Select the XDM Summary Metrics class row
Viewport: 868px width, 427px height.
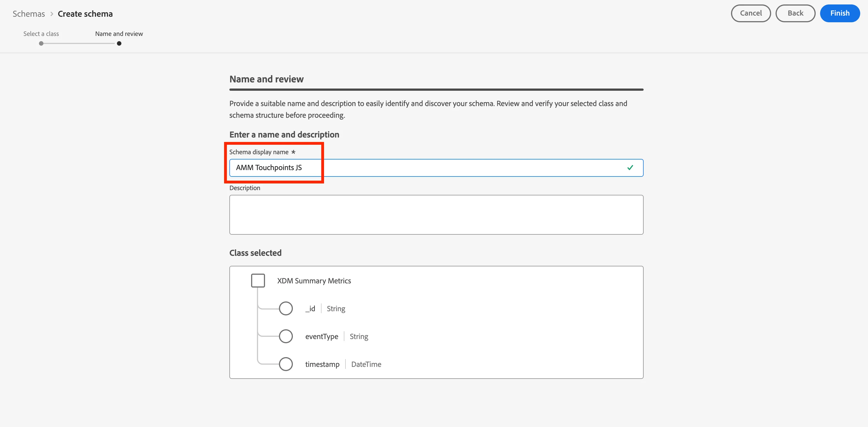tap(314, 281)
